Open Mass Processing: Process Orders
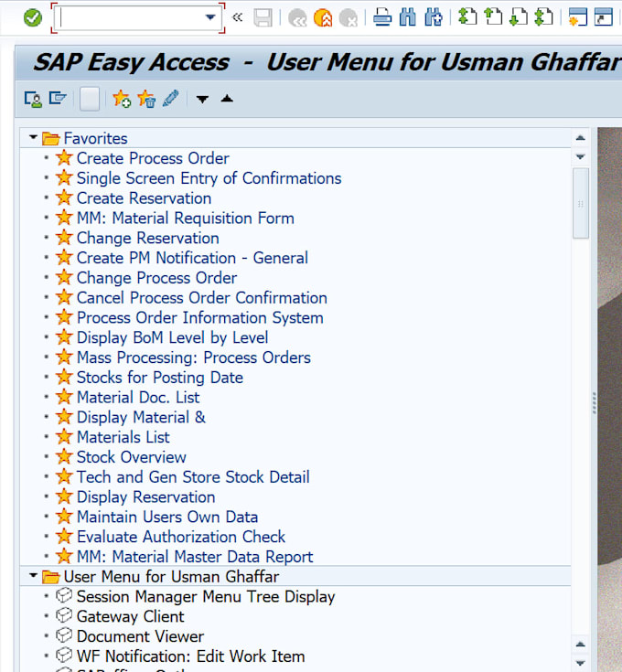Viewport: 622px width, 672px height. click(x=193, y=357)
